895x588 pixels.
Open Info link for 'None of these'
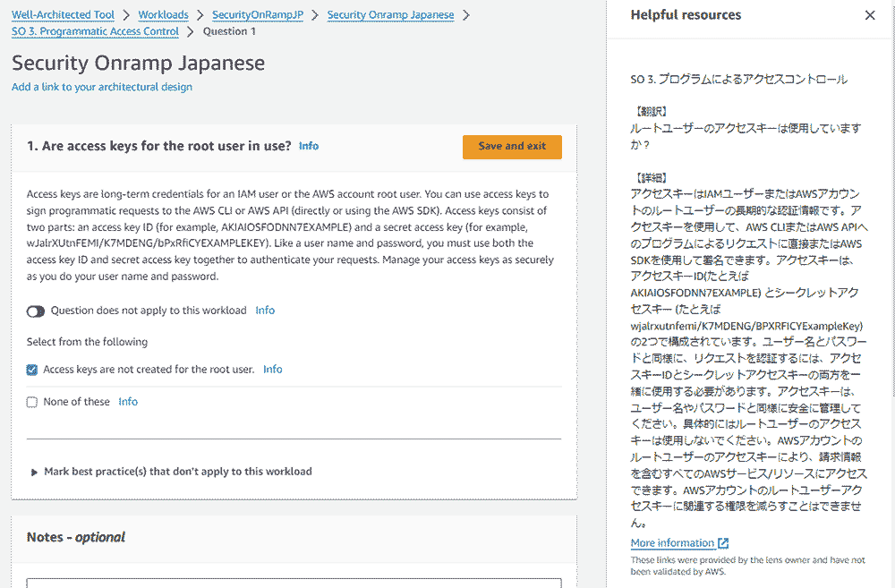click(128, 402)
